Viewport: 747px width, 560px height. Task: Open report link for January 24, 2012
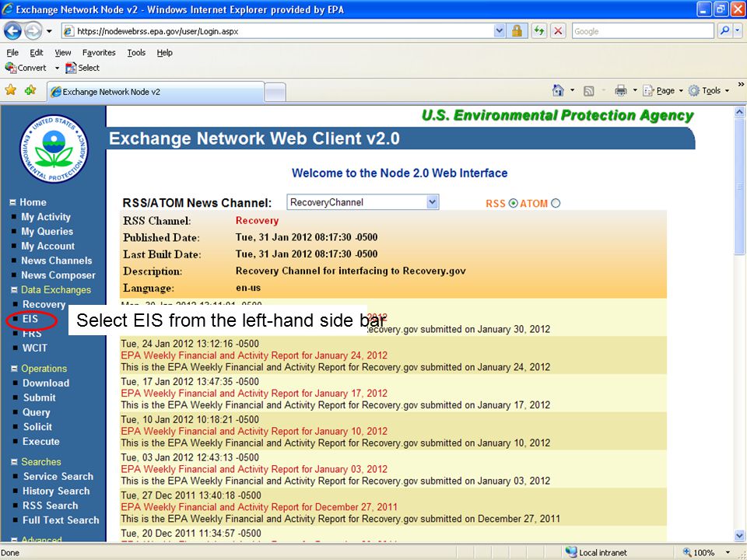click(x=254, y=355)
